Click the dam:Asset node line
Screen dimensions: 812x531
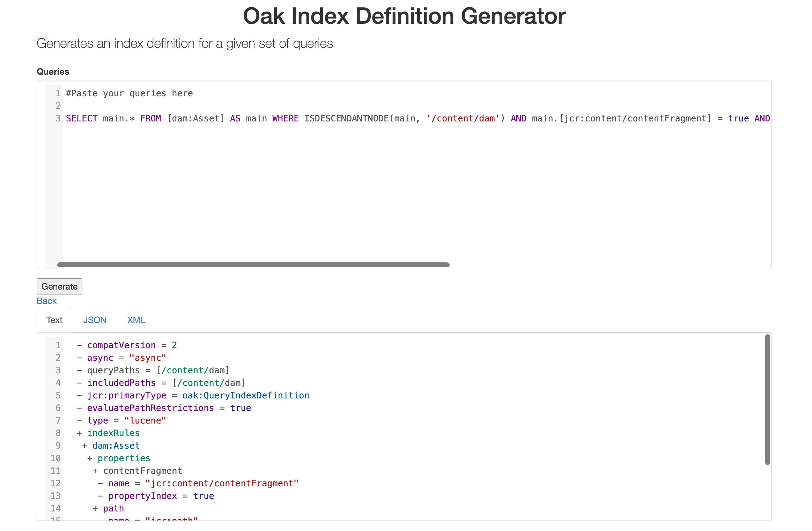[x=116, y=446]
